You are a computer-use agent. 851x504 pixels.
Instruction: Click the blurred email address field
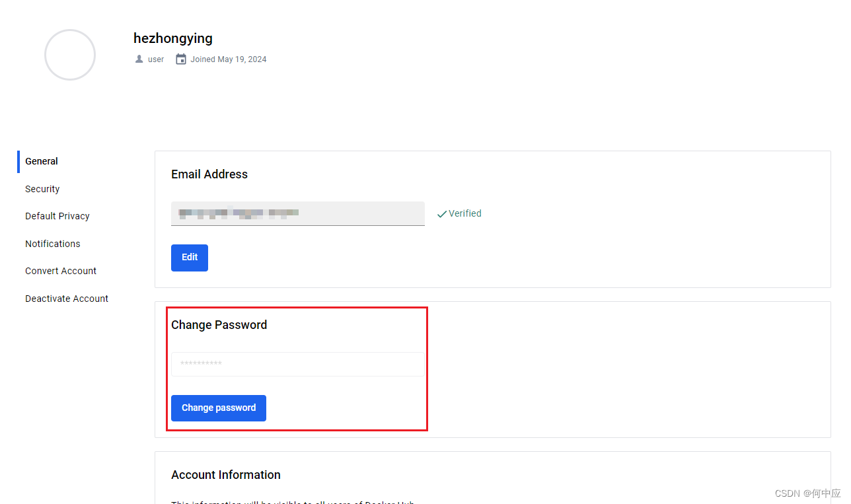[298, 213]
